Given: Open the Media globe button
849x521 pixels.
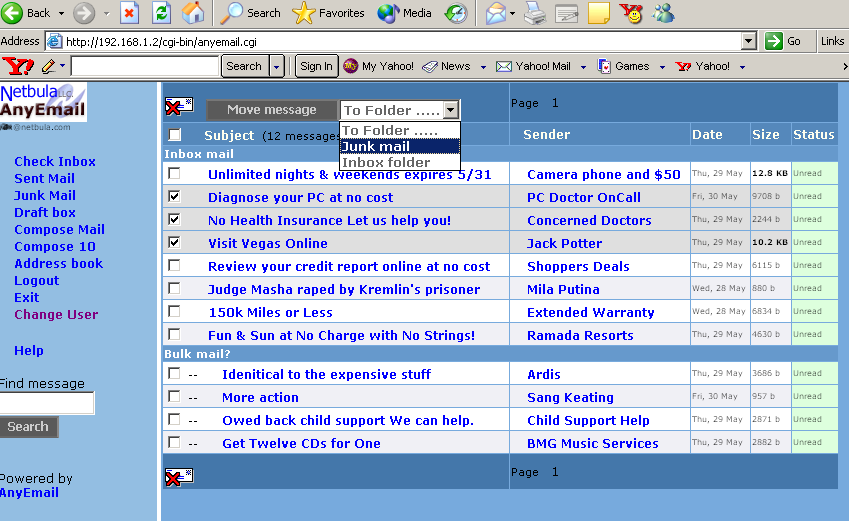Looking at the screenshot, I should 388,12.
